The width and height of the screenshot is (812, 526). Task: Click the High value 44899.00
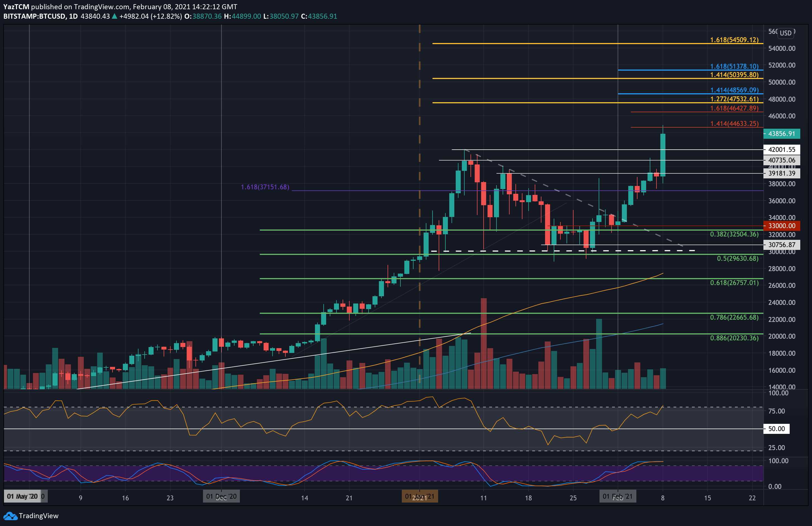point(246,16)
